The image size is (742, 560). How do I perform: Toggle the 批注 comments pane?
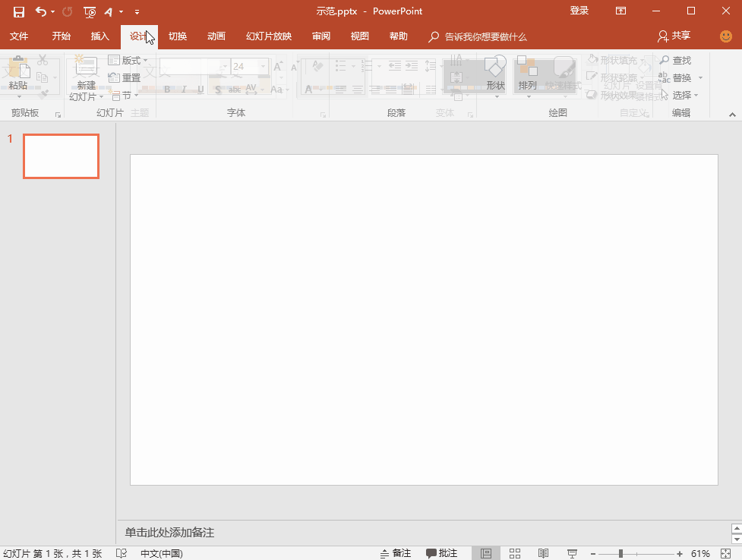442,553
